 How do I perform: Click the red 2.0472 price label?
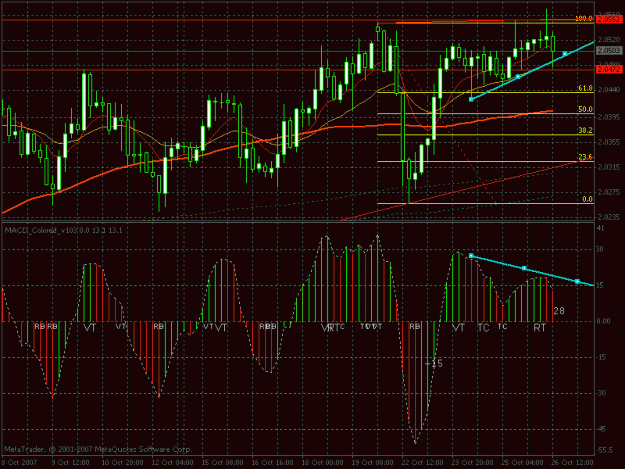[x=609, y=69]
